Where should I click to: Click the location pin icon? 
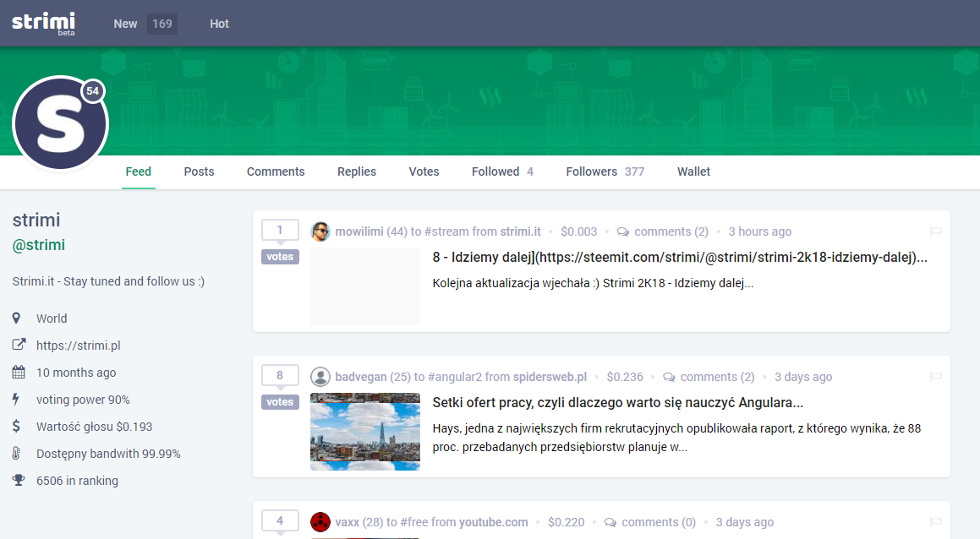[17, 318]
